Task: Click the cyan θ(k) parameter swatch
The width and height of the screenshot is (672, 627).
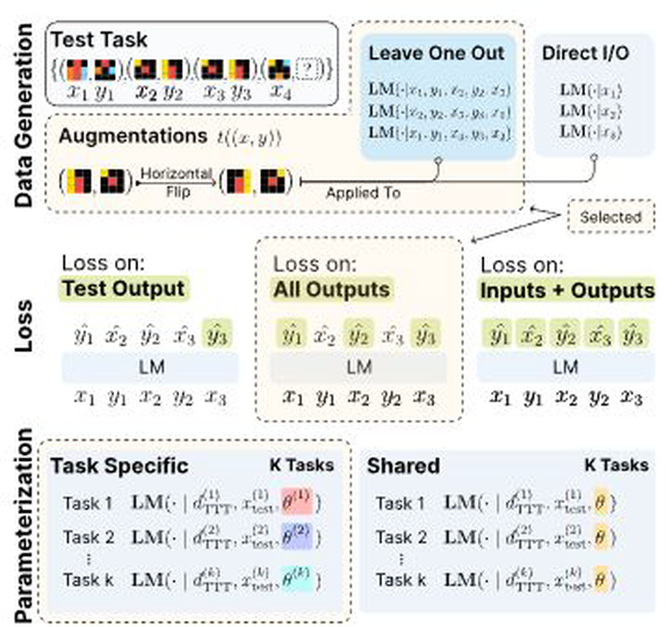Action: tap(297, 579)
